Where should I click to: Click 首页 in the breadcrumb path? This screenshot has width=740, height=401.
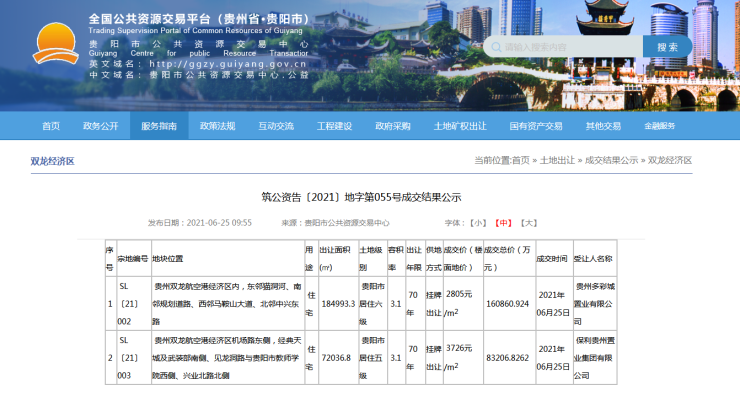[521, 160]
